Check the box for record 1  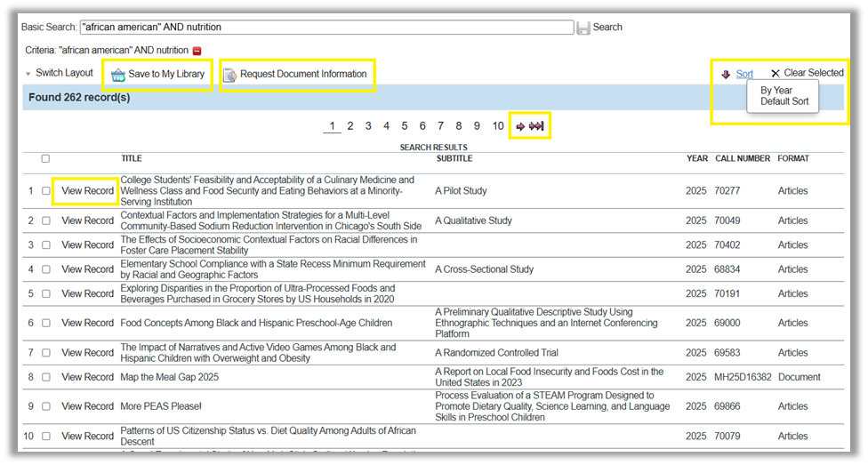tap(46, 191)
